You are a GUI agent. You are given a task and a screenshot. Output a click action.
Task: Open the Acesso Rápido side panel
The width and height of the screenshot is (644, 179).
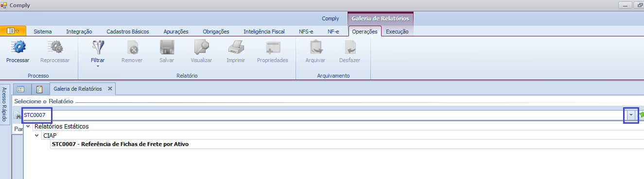[x=4, y=104]
